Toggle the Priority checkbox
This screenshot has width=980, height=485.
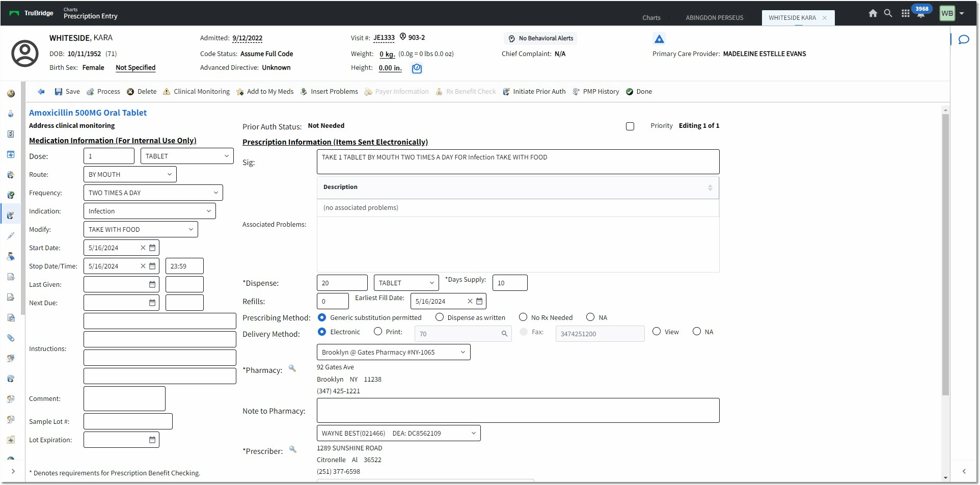click(x=630, y=126)
